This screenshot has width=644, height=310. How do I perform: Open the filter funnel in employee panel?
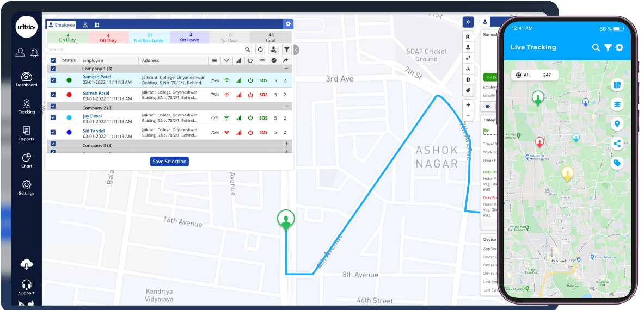pos(287,49)
